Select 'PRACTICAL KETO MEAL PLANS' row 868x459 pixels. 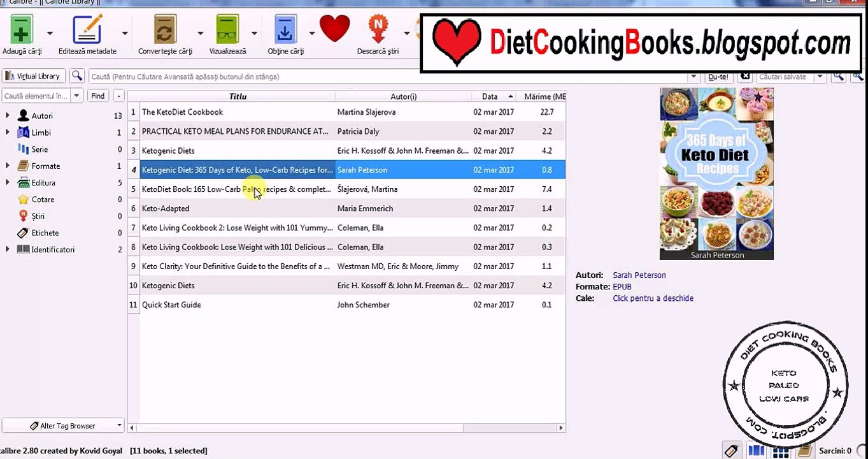pos(346,131)
